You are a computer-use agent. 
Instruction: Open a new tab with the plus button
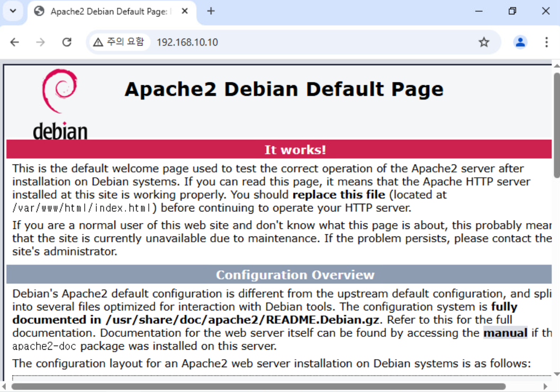pos(211,11)
